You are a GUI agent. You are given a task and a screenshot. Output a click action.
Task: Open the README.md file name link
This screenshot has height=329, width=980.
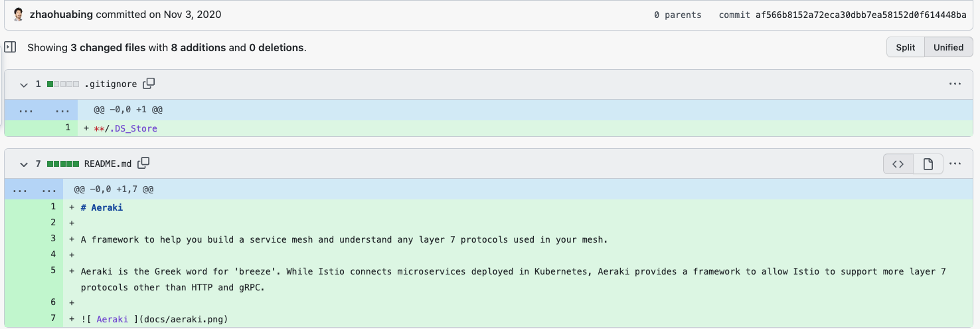click(108, 164)
